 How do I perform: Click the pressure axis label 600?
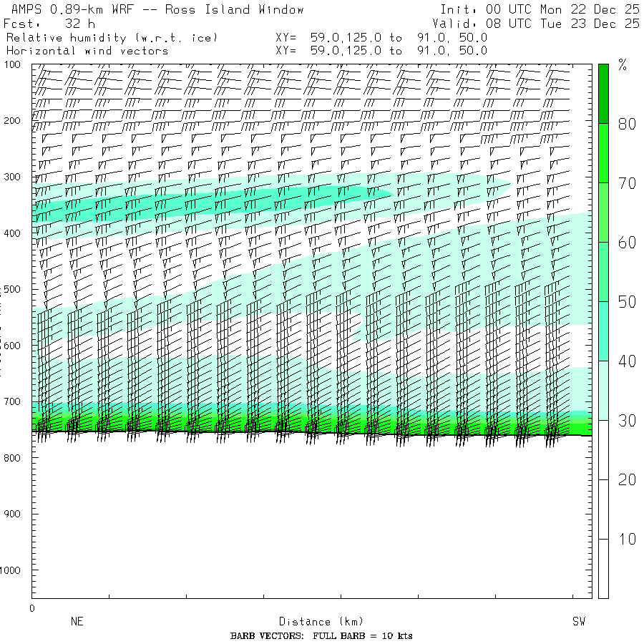point(12,346)
